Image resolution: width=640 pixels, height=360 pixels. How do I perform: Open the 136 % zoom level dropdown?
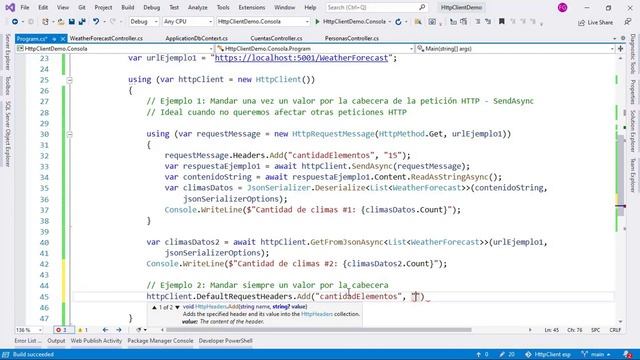coord(29,330)
